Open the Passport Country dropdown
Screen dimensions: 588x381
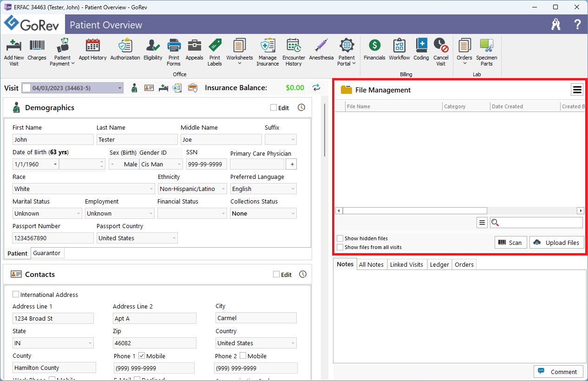point(174,238)
